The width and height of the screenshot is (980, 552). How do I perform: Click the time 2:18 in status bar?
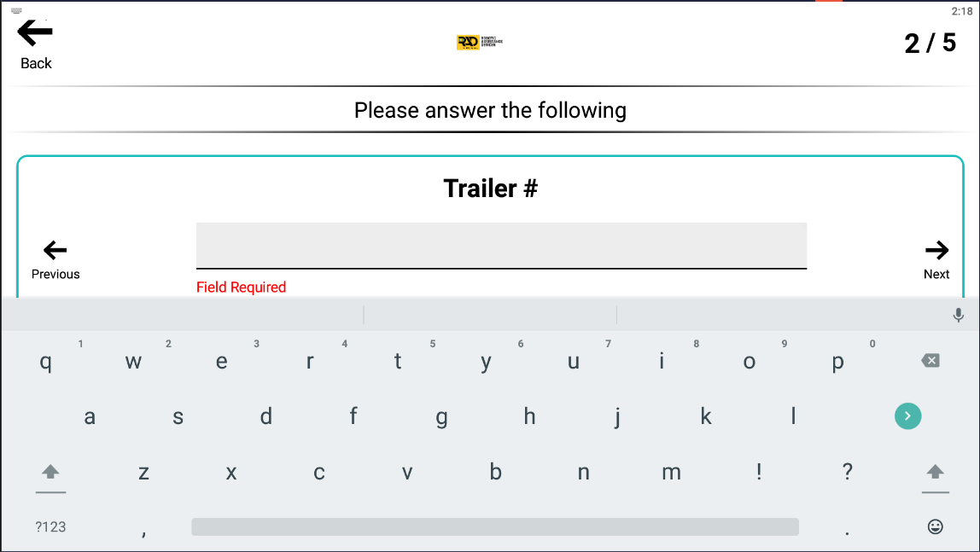tap(962, 11)
